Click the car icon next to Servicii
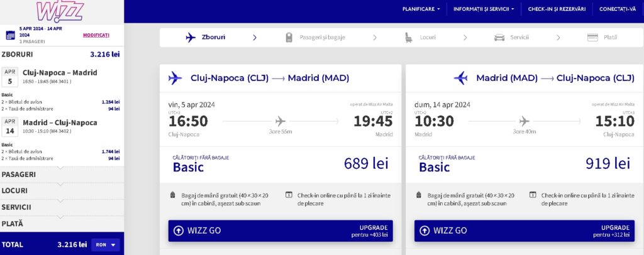644x255 pixels. click(x=499, y=38)
